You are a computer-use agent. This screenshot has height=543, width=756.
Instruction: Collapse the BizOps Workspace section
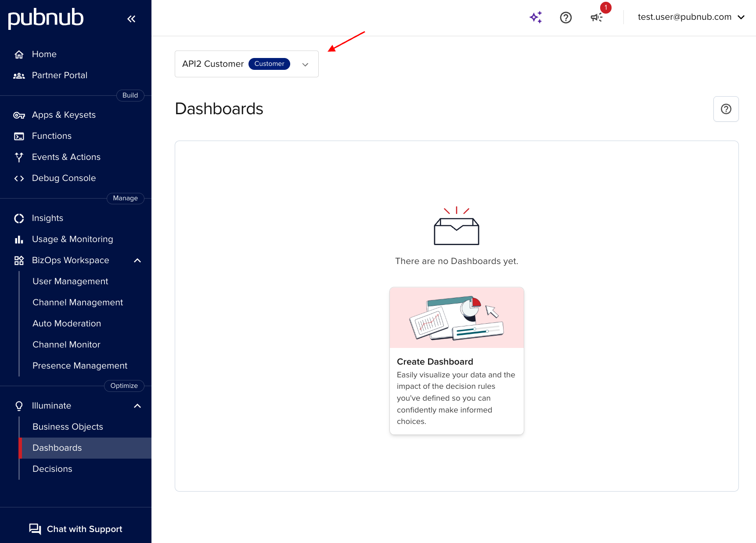click(x=137, y=260)
